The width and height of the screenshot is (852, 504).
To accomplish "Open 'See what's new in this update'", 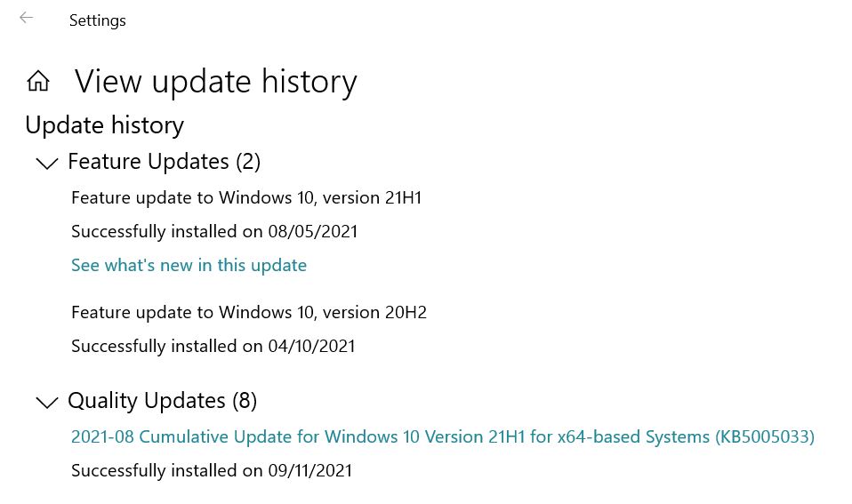I will 189,265.
